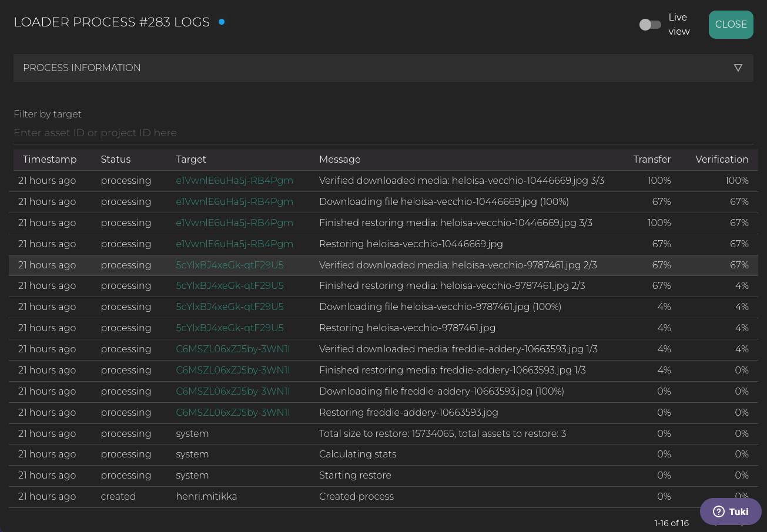The height and width of the screenshot is (532, 767).
Task: Click the expand triangle on Process Information bar
Action: pos(738,68)
